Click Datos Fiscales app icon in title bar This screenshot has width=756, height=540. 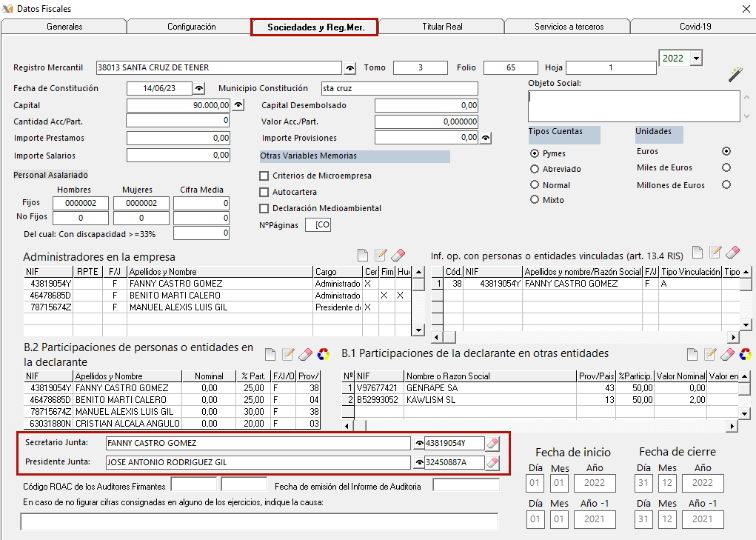pyautogui.click(x=7, y=9)
